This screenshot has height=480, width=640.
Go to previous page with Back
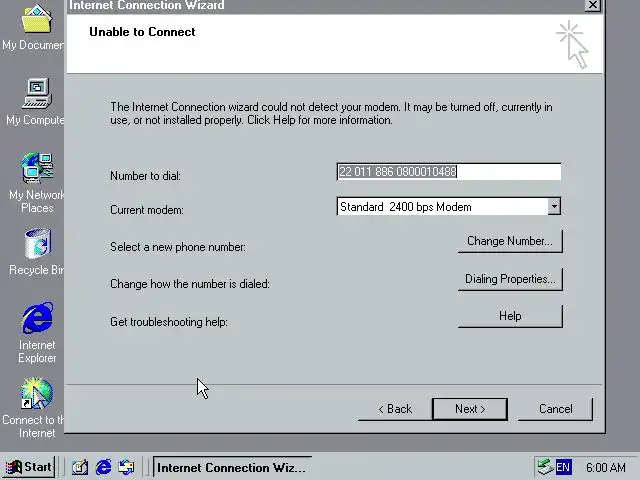click(395, 409)
